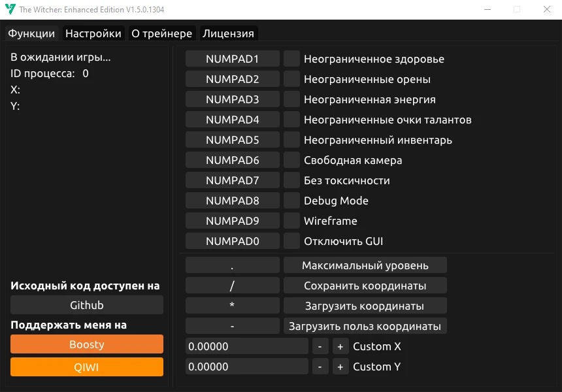Image resolution: width=562 pixels, height=392 pixels.
Task: Enable Неограниченное здоровье cheat
Action: (x=291, y=58)
